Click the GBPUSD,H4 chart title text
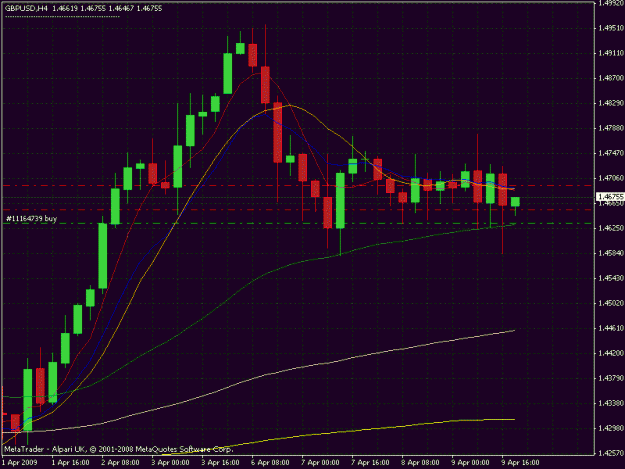Viewport: 625px width, 469px height. (26, 8)
